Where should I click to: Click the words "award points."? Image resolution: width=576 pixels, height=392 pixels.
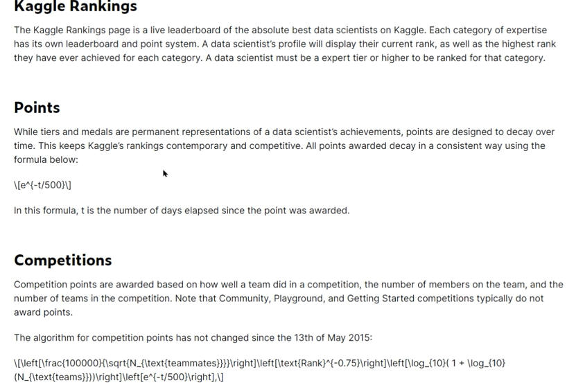(43, 312)
